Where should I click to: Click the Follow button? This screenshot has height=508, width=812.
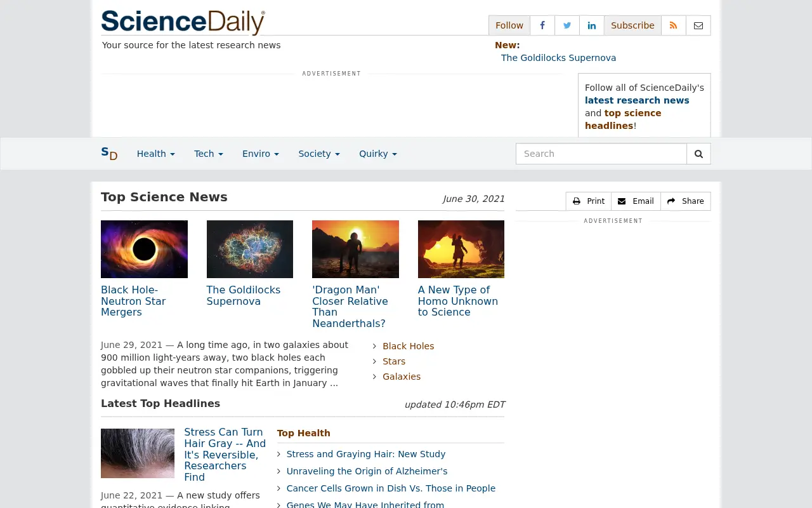(x=509, y=25)
